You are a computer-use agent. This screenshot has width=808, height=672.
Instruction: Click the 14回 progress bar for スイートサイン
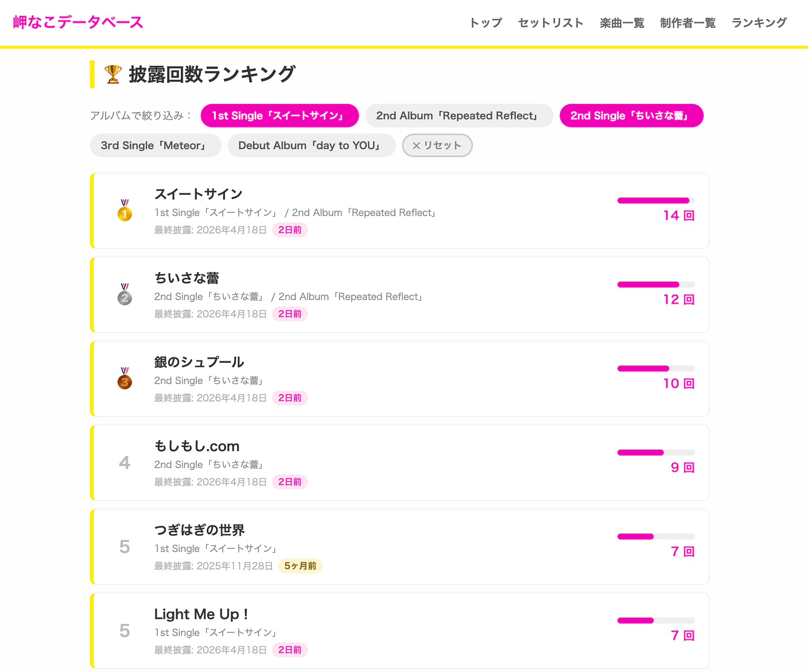click(x=655, y=201)
